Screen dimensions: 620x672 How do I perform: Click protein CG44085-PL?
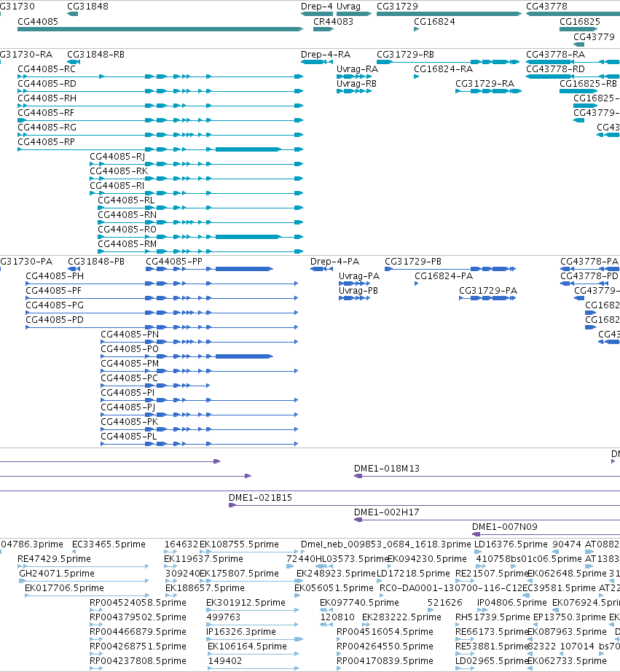click(129, 437)
